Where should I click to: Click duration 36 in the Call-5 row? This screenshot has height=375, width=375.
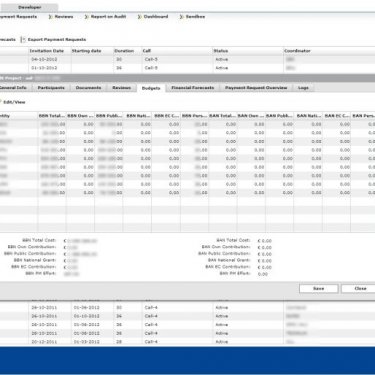pos(119,68)
